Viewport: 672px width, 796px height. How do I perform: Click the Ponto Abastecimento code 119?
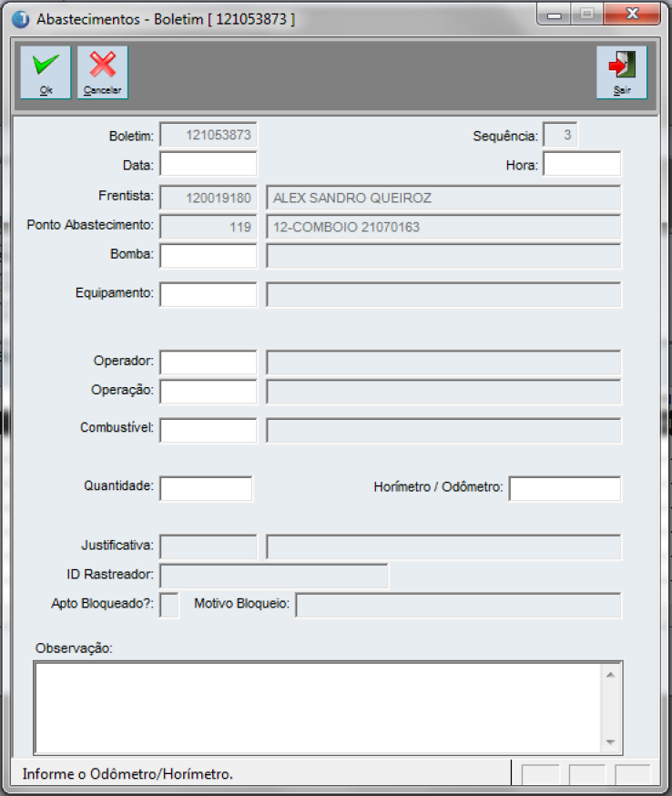tap(209, 227)
